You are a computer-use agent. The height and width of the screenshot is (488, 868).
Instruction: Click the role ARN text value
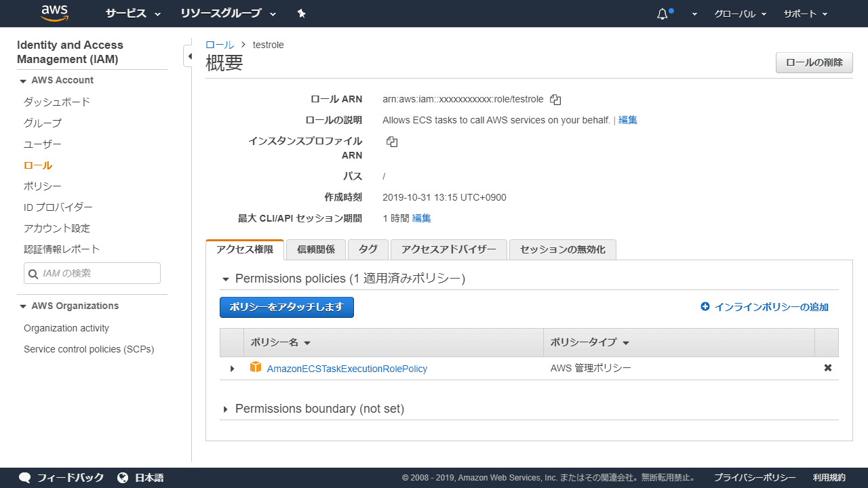[x=463, y=99]
